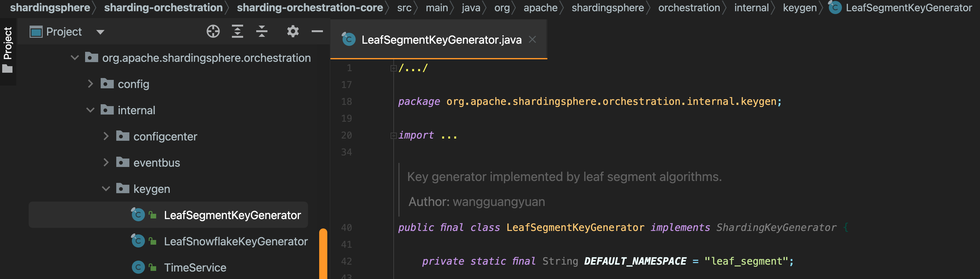Click the class icon beside TimeService
Viewport: 980px width, 279px height.
click(138, 267)
